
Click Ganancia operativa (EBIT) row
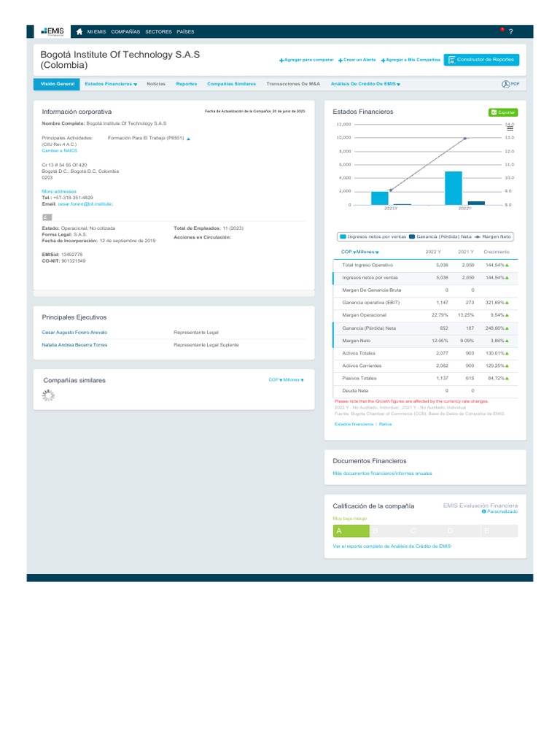425,303
